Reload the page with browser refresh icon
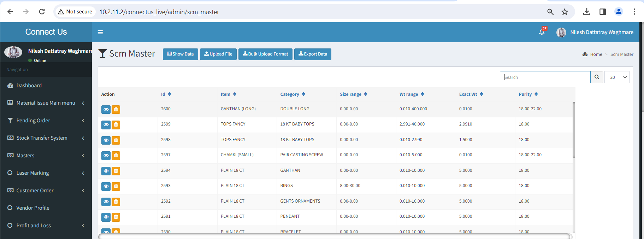 42,12
